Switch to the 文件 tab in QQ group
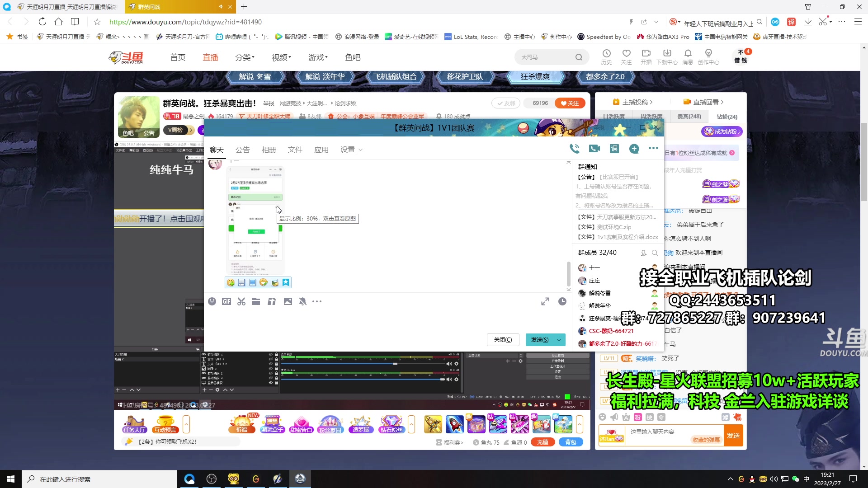The image size is (868, 488). tap(295, 150)
